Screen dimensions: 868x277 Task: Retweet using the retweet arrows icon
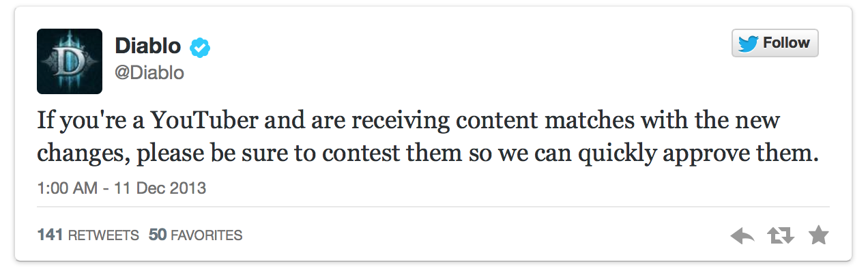[x=780, y=236]
